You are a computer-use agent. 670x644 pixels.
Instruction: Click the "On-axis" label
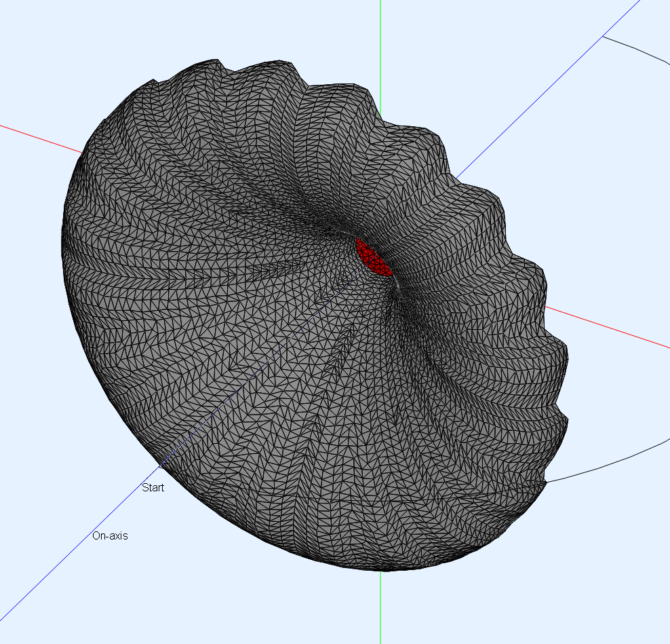click(110, 536)
